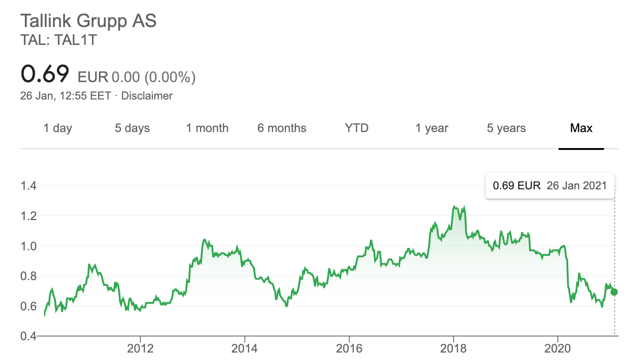Select the 5 days range tab
Image resolution: width=638 pixels, height=364 pixels.
coord(132,128)
